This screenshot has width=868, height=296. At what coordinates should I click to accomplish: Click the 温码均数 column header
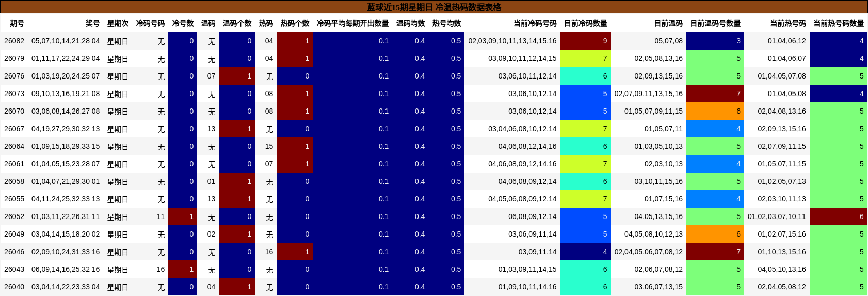coord(410,23)
